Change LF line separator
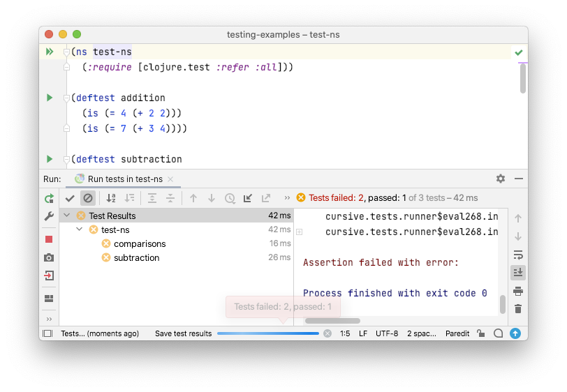This screenshot has height=392, width=567. 363,333
